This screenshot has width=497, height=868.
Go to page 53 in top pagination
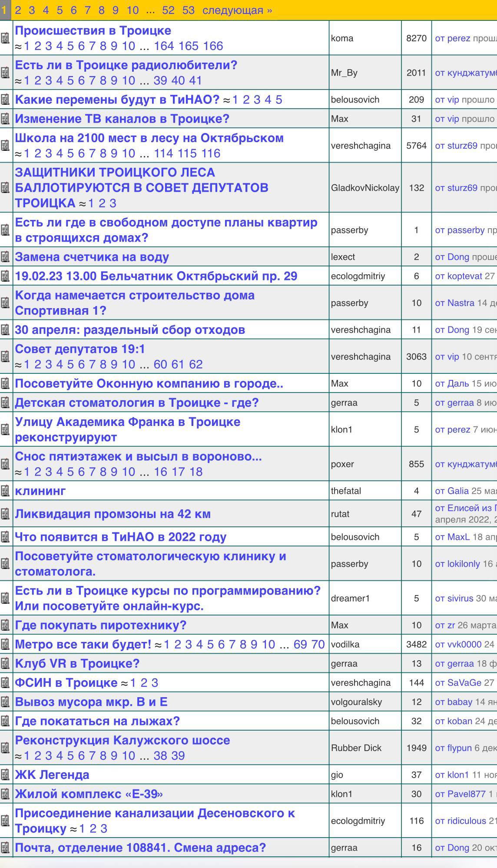pyautogui.click(x=188, y=10)
